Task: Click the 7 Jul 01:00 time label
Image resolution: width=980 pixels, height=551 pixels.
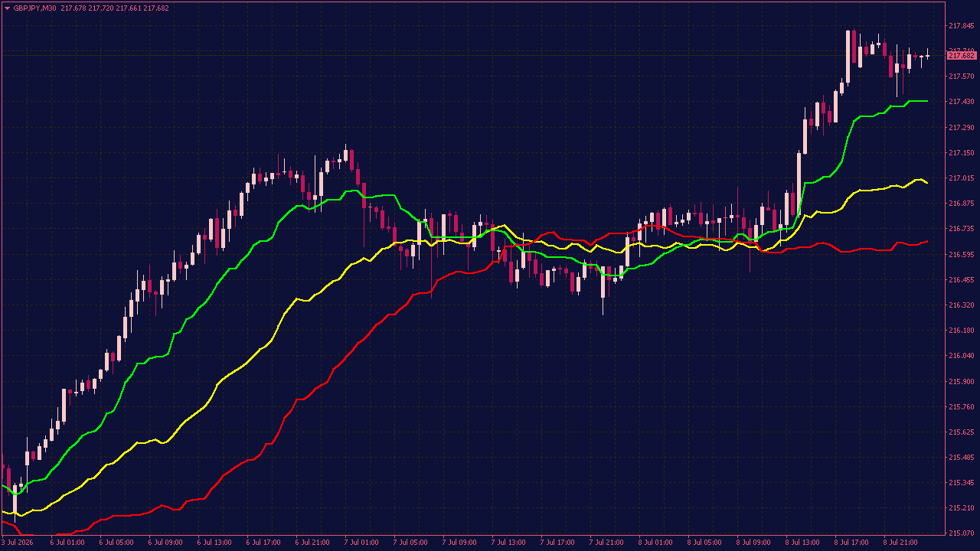Action: (361, 543)
